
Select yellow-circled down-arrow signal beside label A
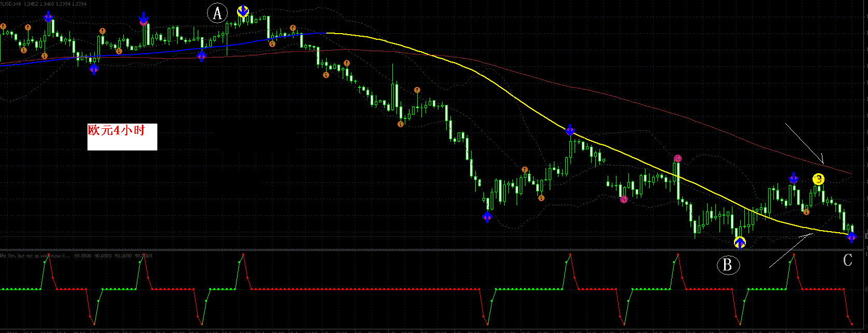243,11
